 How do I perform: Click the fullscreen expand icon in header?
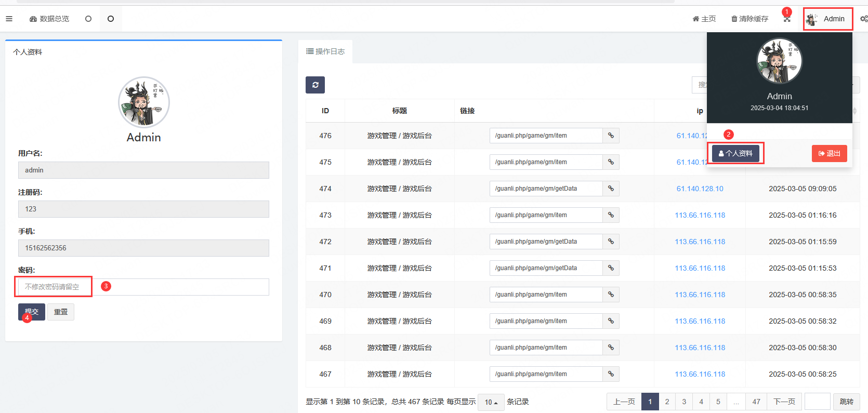[x=787, y=19]
